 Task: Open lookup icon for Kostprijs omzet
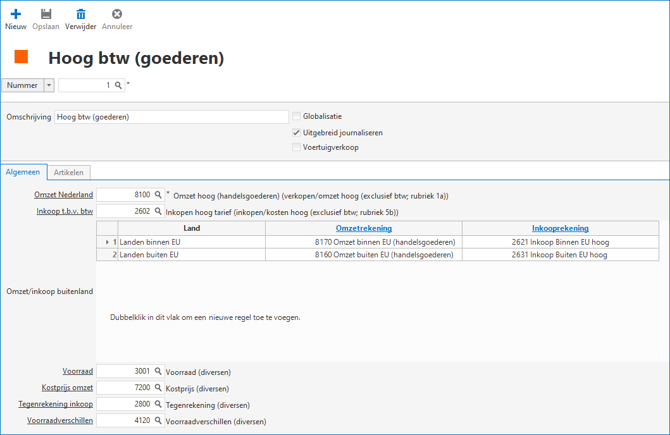(158, 388)
